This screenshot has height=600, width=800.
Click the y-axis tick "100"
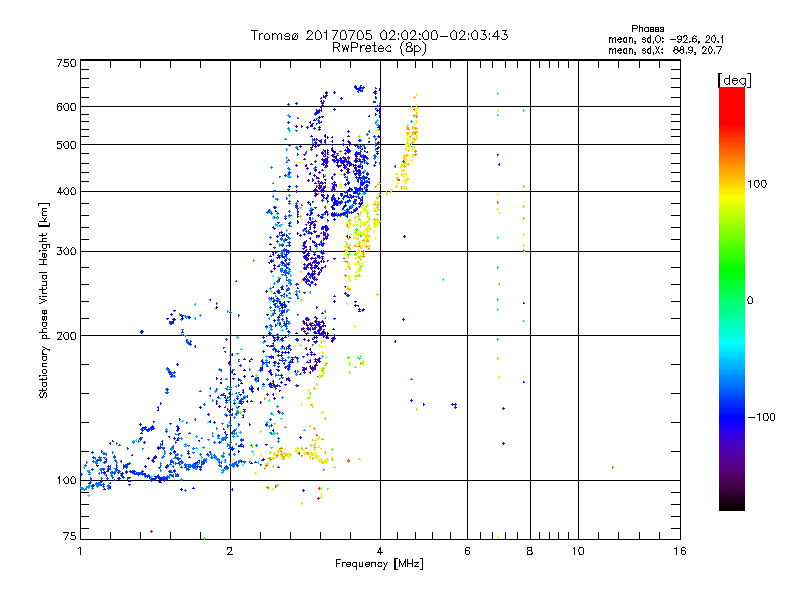pyautogui.click(x=66, y=480)
